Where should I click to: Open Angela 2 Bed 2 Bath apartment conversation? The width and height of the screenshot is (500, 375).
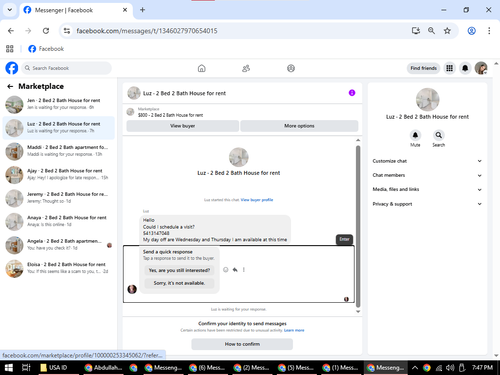coord(59,245)
